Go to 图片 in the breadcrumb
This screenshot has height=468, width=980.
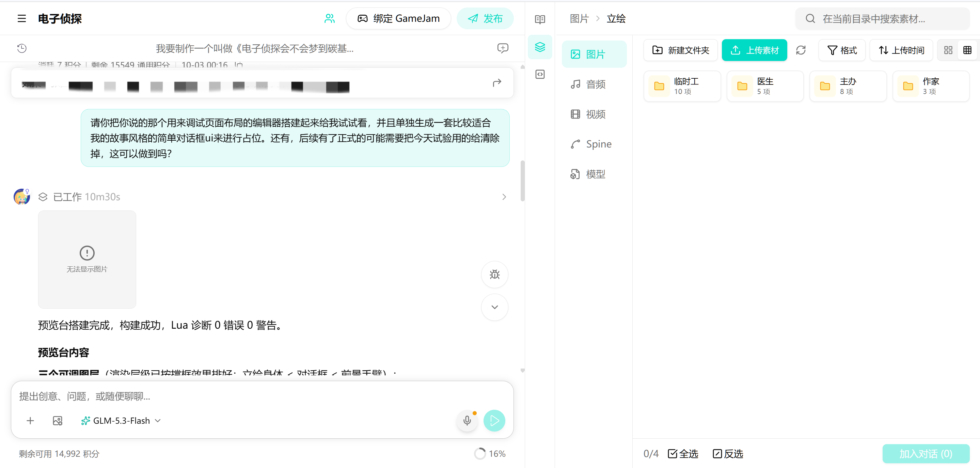(579, 18)
